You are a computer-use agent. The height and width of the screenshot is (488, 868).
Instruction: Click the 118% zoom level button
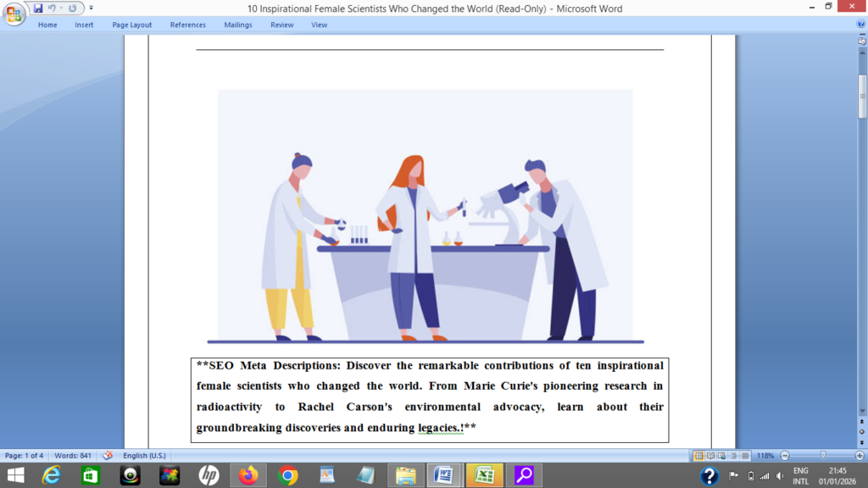coord(765,456)
